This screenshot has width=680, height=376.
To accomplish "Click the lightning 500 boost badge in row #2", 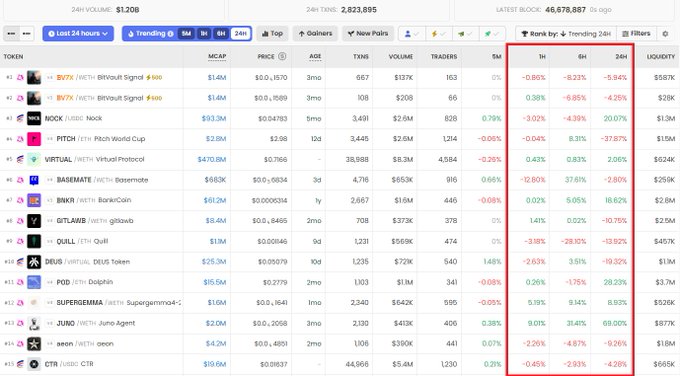I will click(154, 98).
